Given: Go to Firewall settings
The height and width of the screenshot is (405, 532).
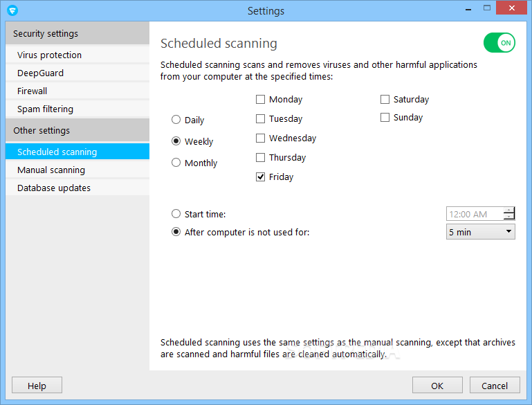Looking at the screenshot, I should click(77, 91).
